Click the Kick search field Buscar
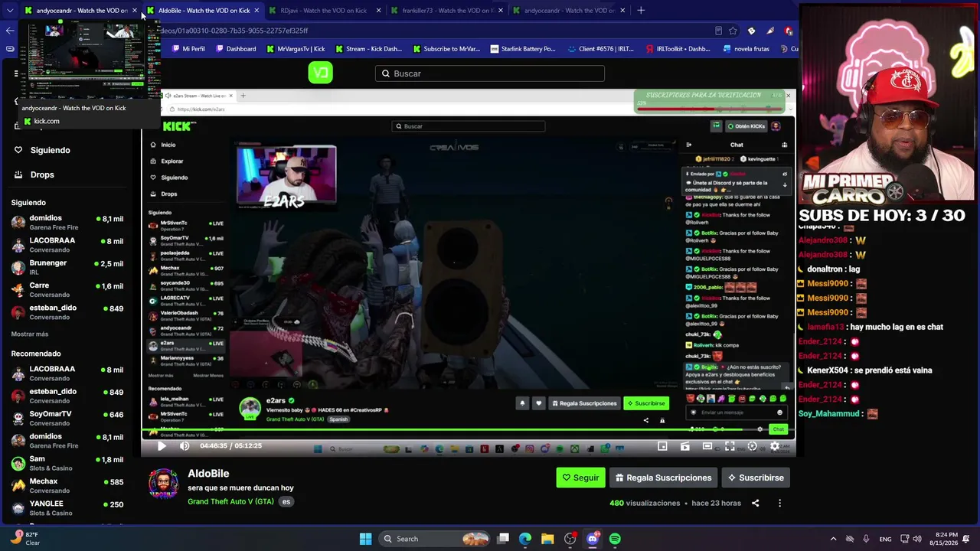This screenshot has width=980, height=551. coord(490,73)
